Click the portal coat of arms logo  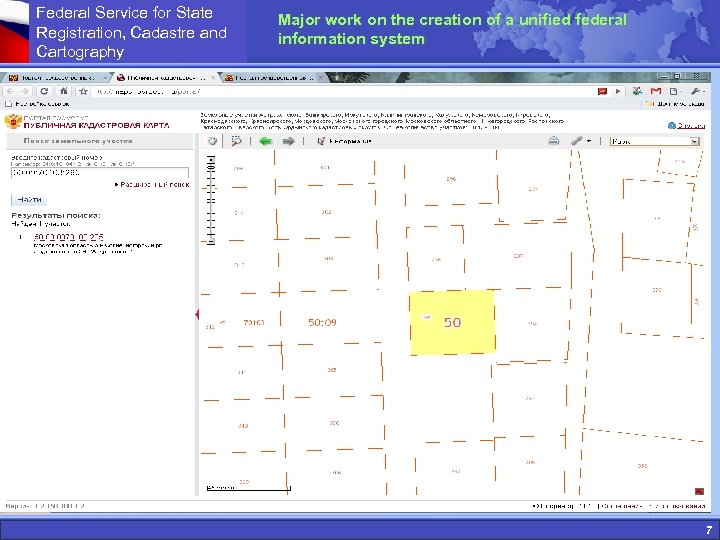point(13,122)
